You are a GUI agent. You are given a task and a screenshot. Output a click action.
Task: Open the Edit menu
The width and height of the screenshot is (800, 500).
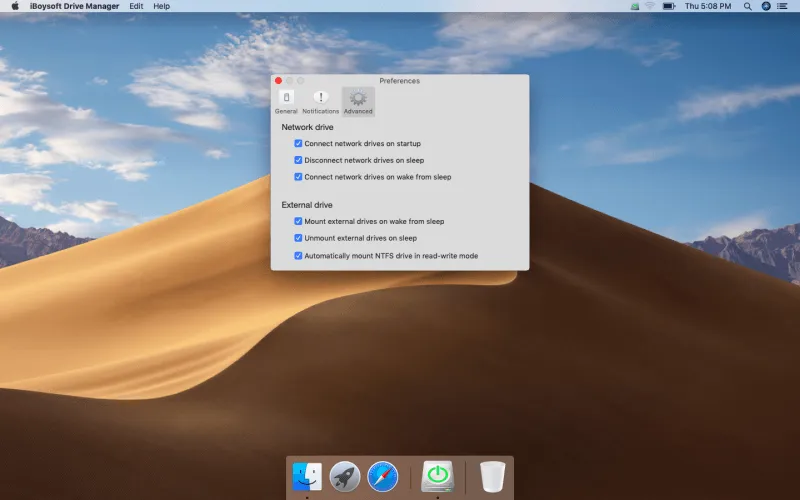point(136,6)
